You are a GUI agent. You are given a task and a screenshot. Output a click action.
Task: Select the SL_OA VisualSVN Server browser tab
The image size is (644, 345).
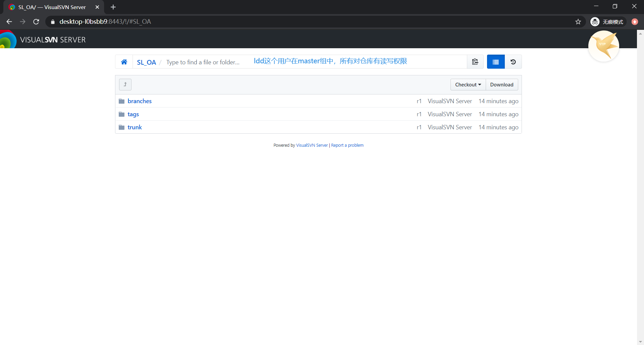pos(50,7)
